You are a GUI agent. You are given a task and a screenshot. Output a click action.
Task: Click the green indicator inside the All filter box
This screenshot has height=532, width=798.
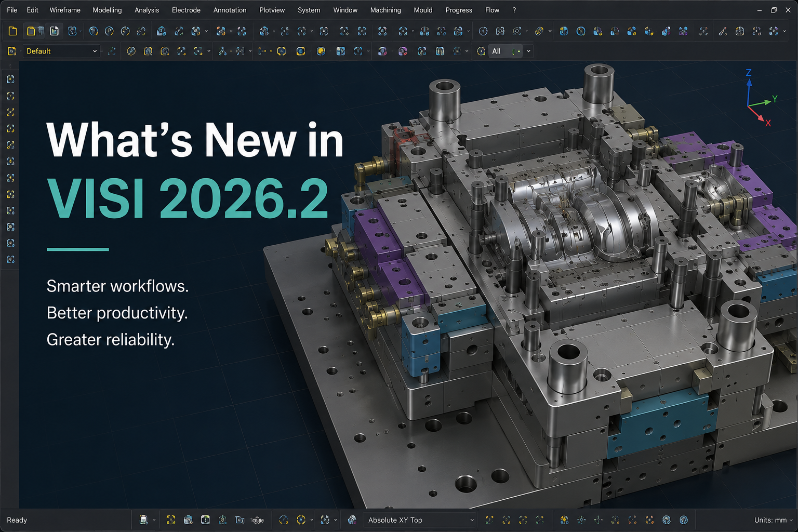515,51
